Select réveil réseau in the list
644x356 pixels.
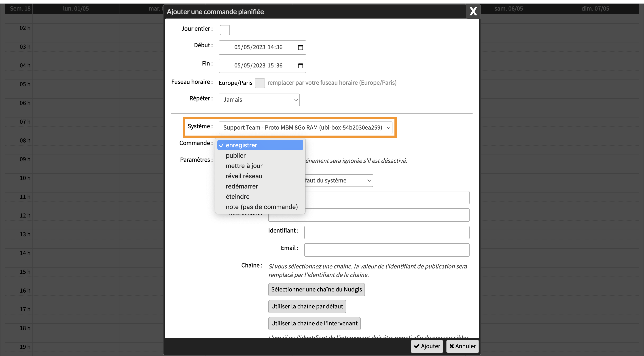244,176
